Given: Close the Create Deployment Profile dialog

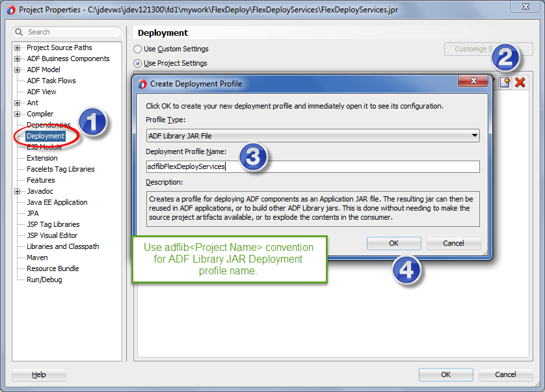Looking at the screenshot, I should pyautogui.click(x=473, y=81).
